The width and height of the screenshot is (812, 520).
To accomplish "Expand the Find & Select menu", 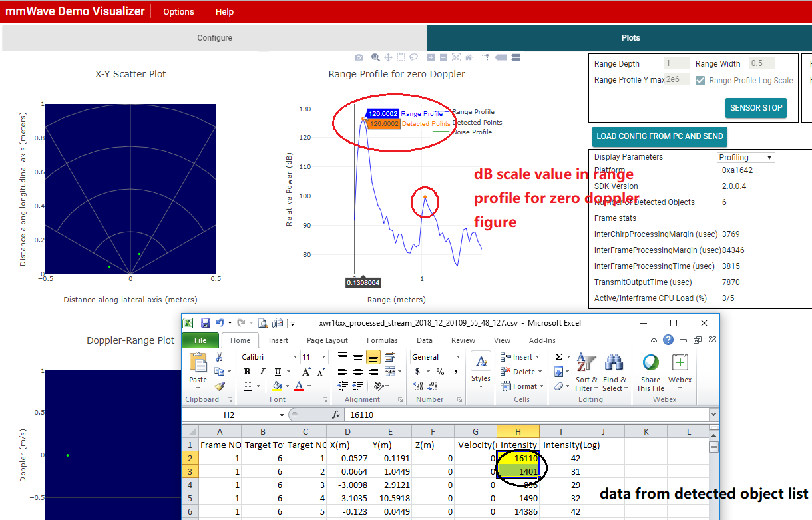I will click(614, 373).
